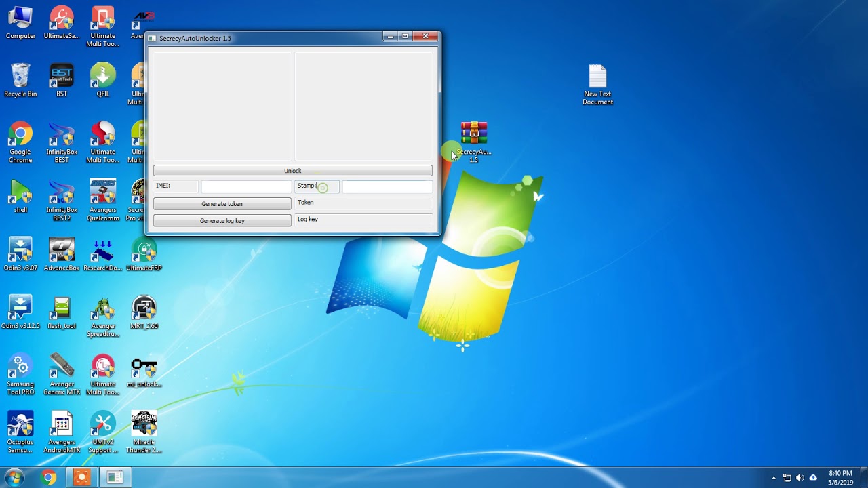Click the Odin3 v3.12.5 icon
Screen dimensions: 868x488
tap(20, 313)
